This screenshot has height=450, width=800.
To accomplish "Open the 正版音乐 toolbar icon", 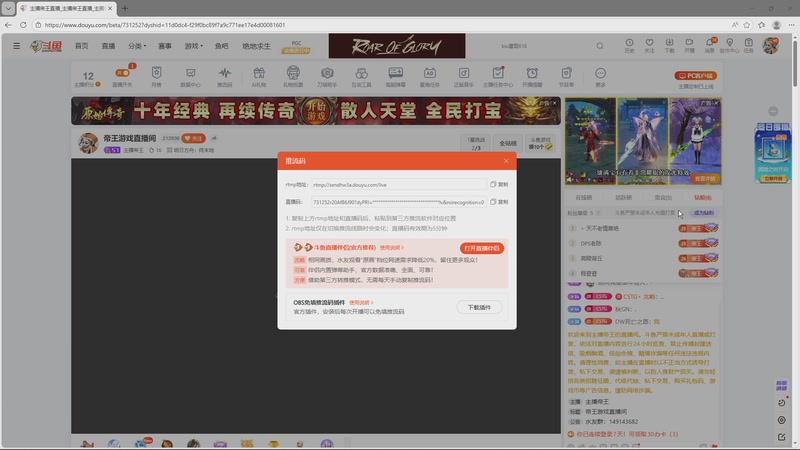I will pyautogui.click(x=464, y=77).
